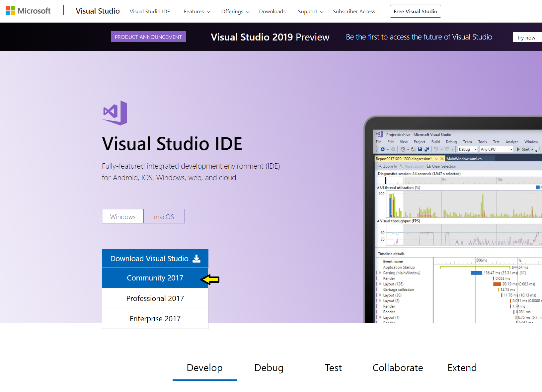The image size is (542, 392).
Task: Click the Product Announcement badge
Action: click(x=148, y=37)
